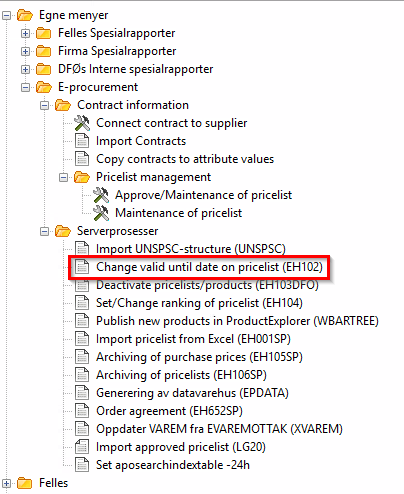Click report icon for Deactivate pricelists/products

[x=82, y=285]
